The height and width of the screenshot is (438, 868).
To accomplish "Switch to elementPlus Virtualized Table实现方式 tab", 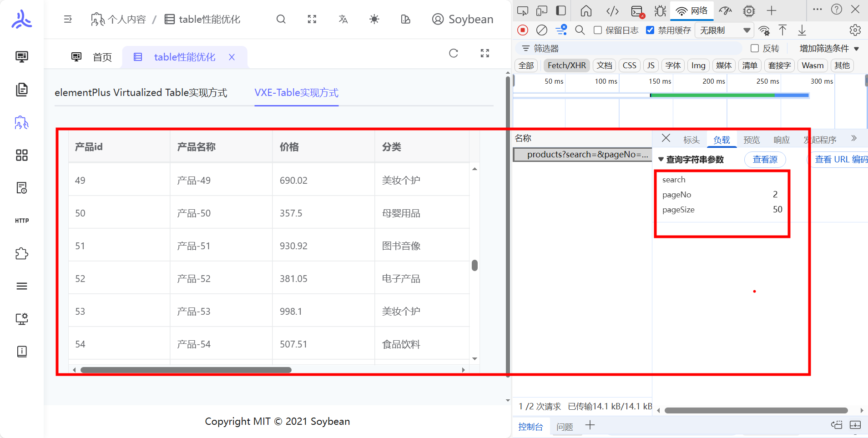I will click(x=141, y=92).
